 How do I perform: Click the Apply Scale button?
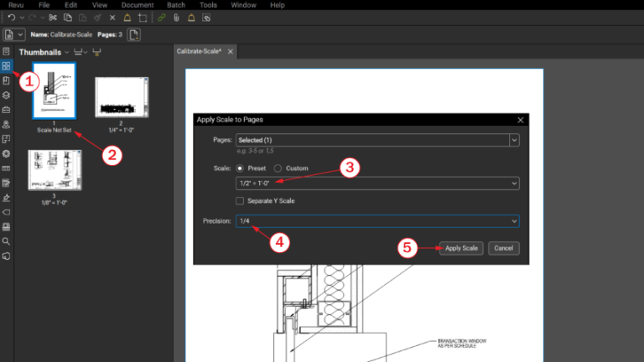click(461, 248)
